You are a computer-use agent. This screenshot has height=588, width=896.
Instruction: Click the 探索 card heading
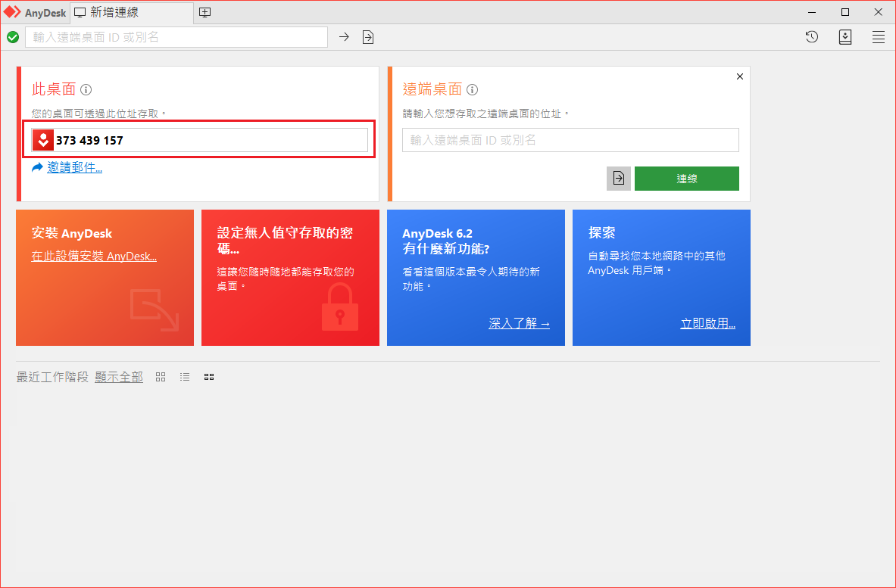tap(601, 233)
